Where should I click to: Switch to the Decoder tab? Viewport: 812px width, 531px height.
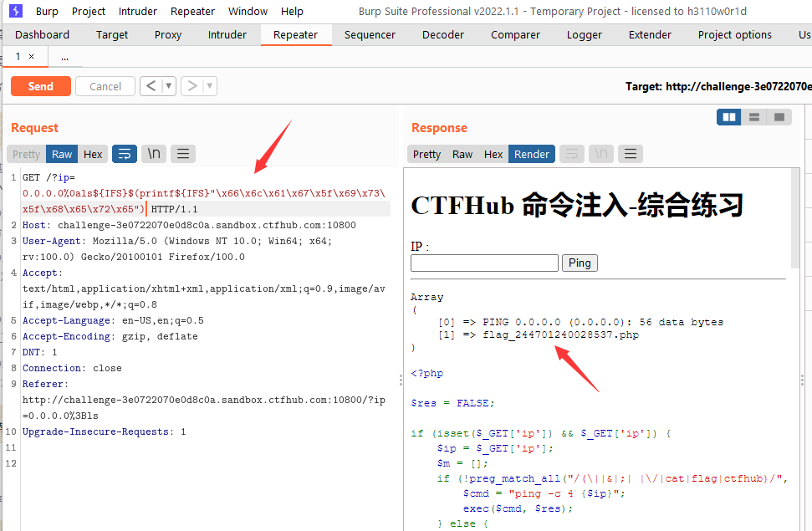[x=443, y=35]
